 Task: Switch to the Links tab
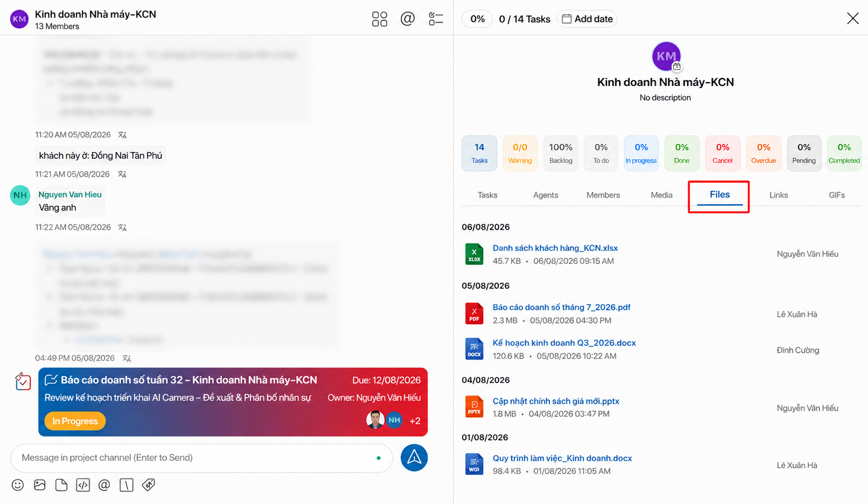[778, 195]
